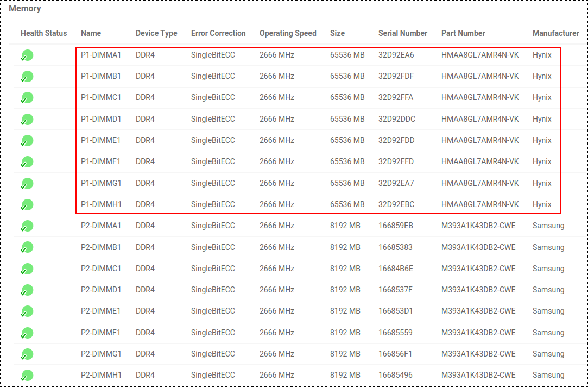The height and width of the screenshot is (387, 588).
Task: Click the health icon for P2-DIMME1
Action: point(27,311)
